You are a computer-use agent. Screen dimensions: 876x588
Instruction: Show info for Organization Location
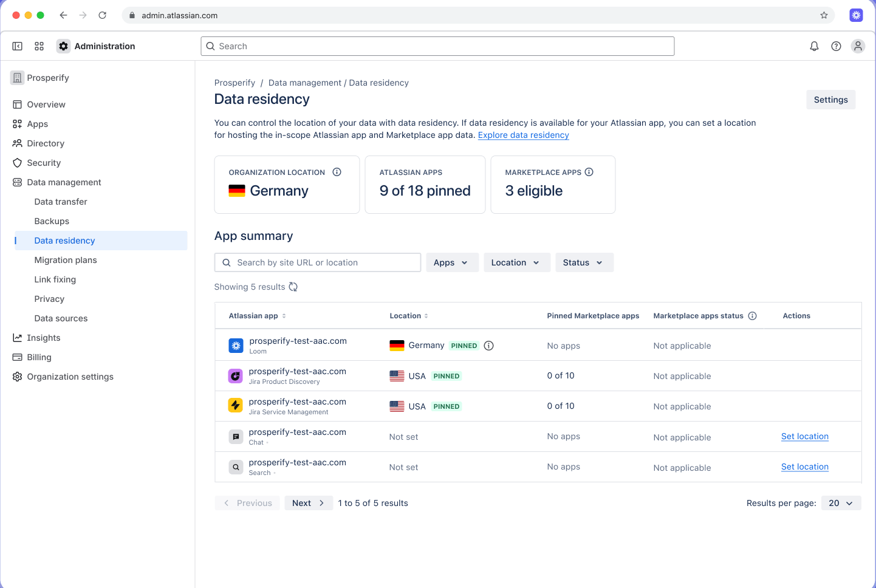pos(337,172)
